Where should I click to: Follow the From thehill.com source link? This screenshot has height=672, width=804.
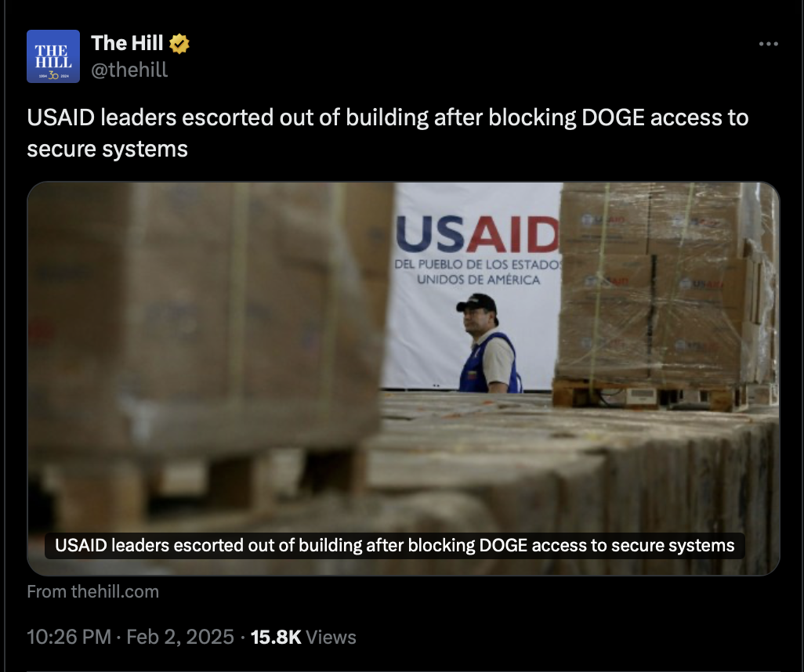coord(92,591)
